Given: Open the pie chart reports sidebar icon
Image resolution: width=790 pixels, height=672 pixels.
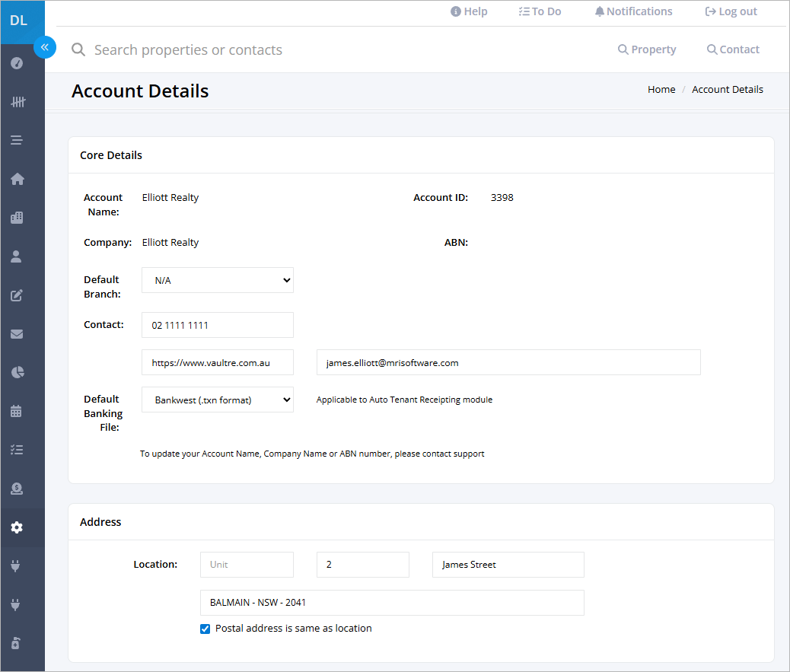Looking at the screenshot, I should 18,372.
